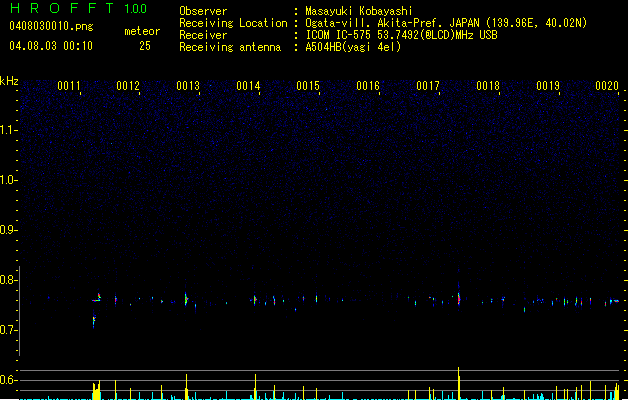Click the meteor echo near 0.72 kHz after 0011
Screen dimensions: 629x400
(94, 321)
